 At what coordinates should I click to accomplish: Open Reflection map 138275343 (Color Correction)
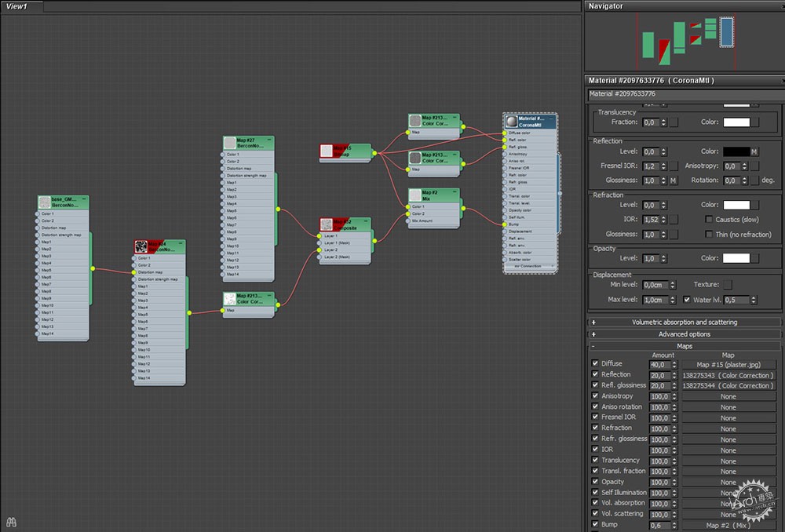click(x=728, y=375)
